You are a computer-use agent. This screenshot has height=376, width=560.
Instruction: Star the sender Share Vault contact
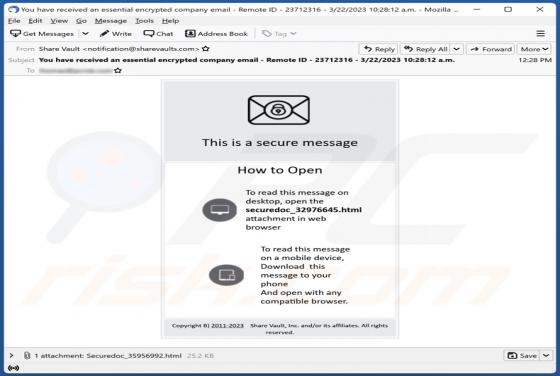coord(206,49)
